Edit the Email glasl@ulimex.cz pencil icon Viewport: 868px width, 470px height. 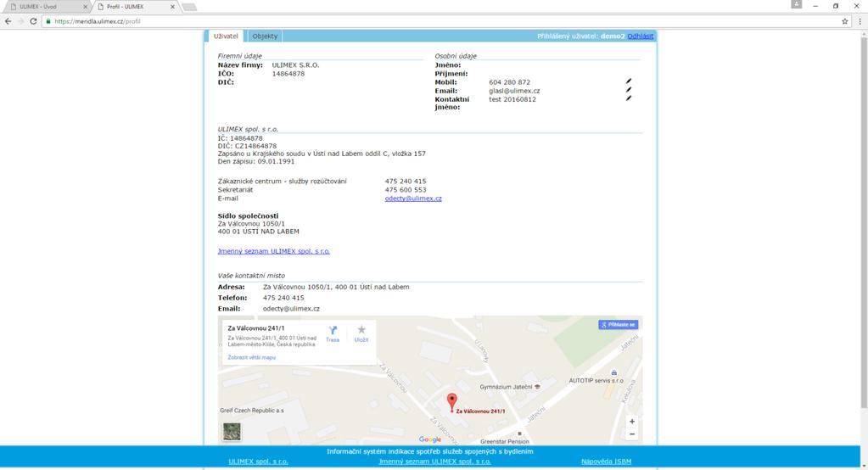(x=629, y=90)
